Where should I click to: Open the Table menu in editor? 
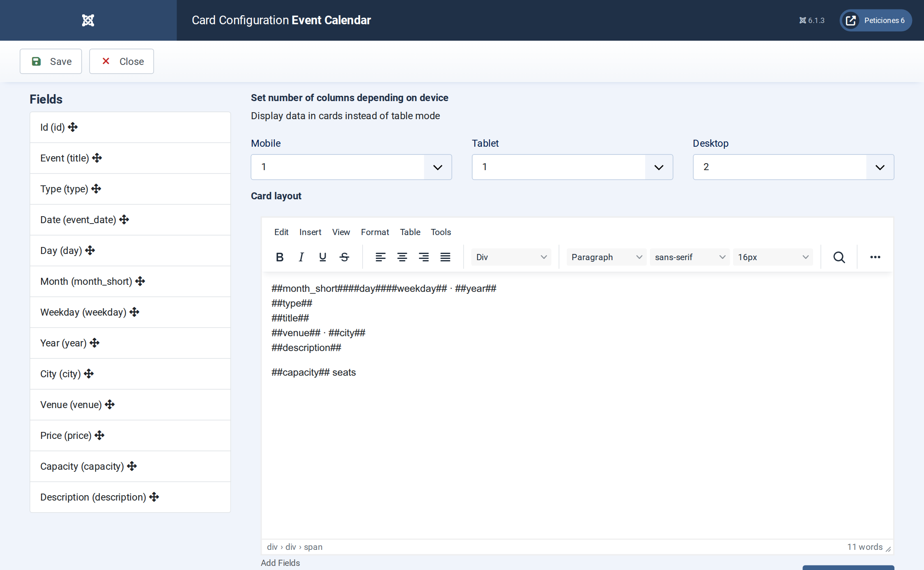click(410, 232)
